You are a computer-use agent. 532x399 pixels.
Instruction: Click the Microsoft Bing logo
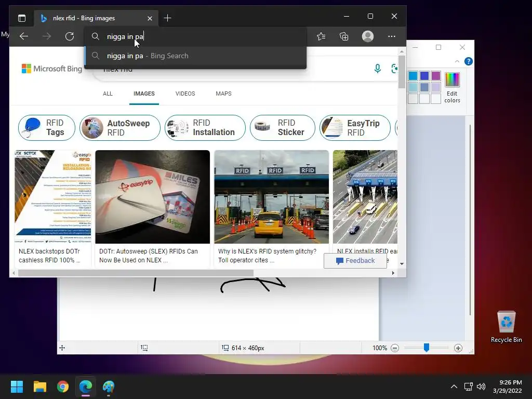[x=51, y=69]
